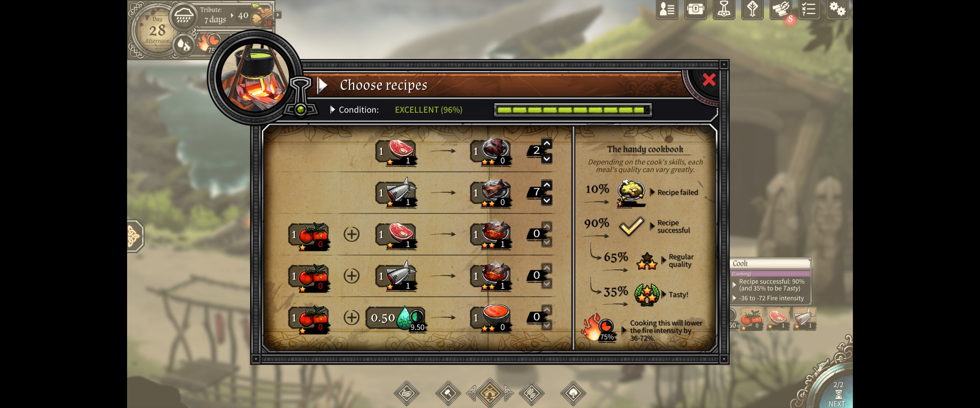Open the task checklist icon
Screen dimensions: 980x408
[808, 9]
